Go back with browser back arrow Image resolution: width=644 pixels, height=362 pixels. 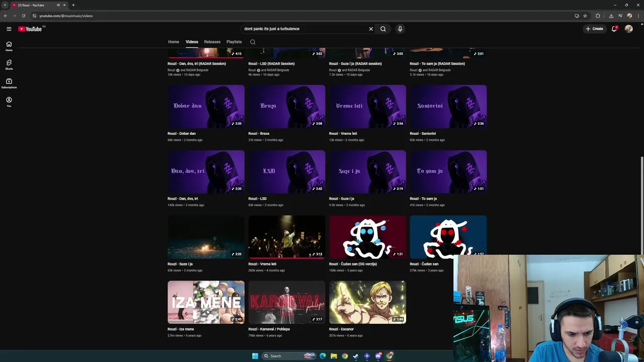[6, 16]
